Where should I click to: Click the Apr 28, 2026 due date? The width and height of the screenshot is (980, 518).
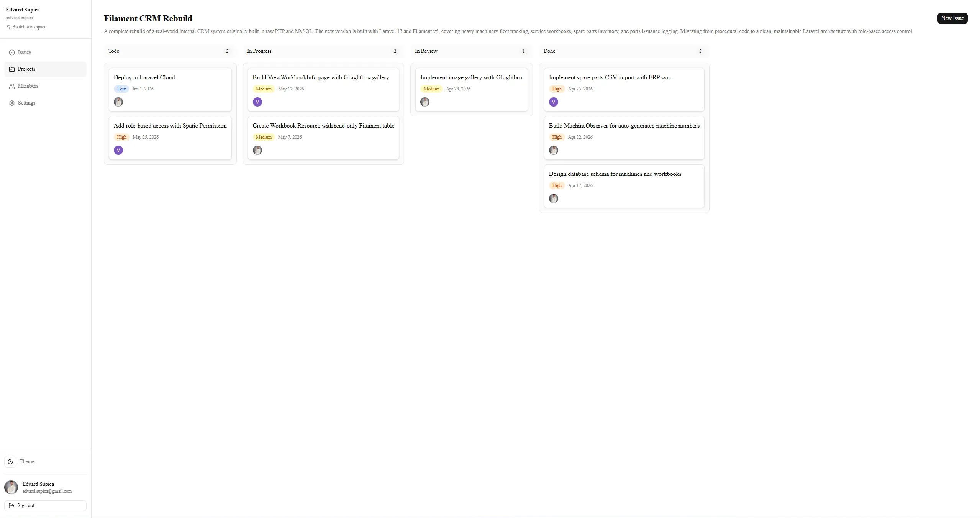coord(458,89)
